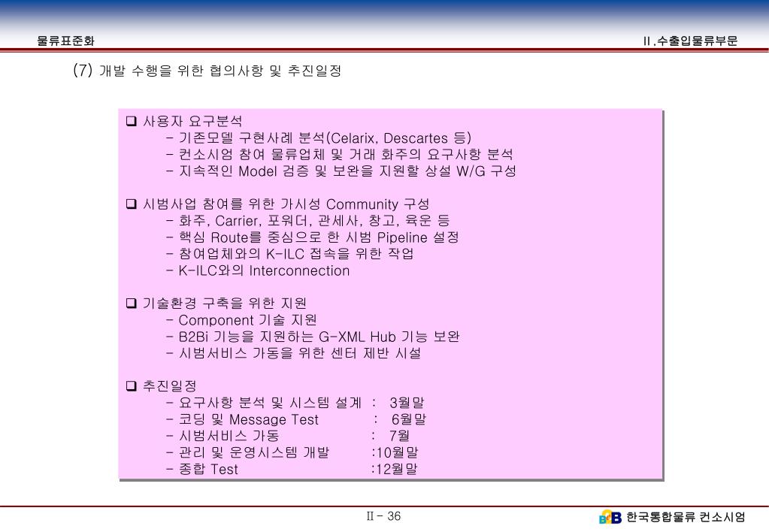Screen dimensions: 769x532
Task: Click the square bullet beside 기술환경 구축을 위한 지원
Action: (x=131, y=303)
